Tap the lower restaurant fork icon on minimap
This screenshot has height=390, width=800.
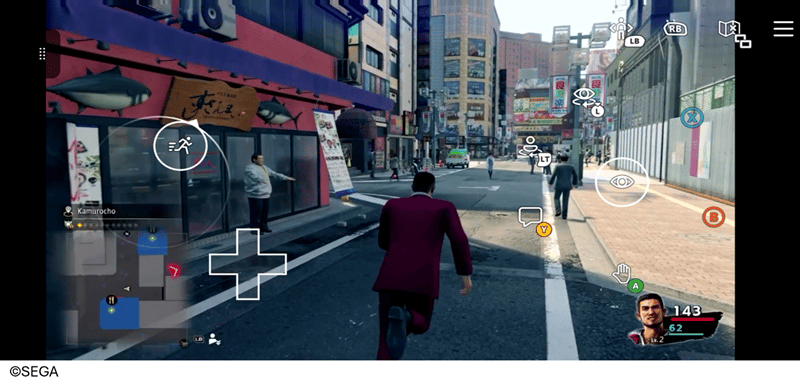(x=112, y=300)
